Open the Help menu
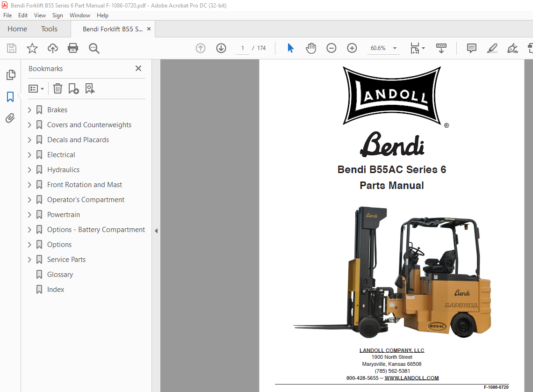 tap(102, 15)
